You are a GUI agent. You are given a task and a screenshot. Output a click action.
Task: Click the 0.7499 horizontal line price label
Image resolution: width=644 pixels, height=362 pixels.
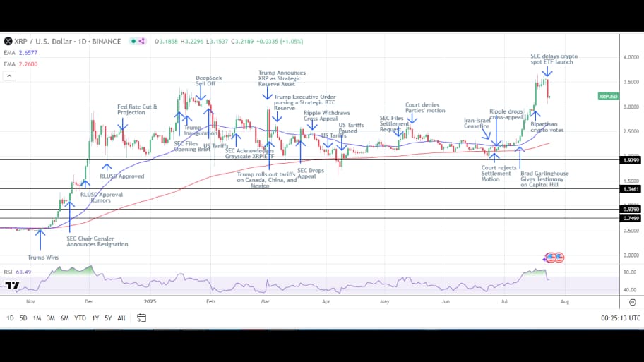pos(631,218)
